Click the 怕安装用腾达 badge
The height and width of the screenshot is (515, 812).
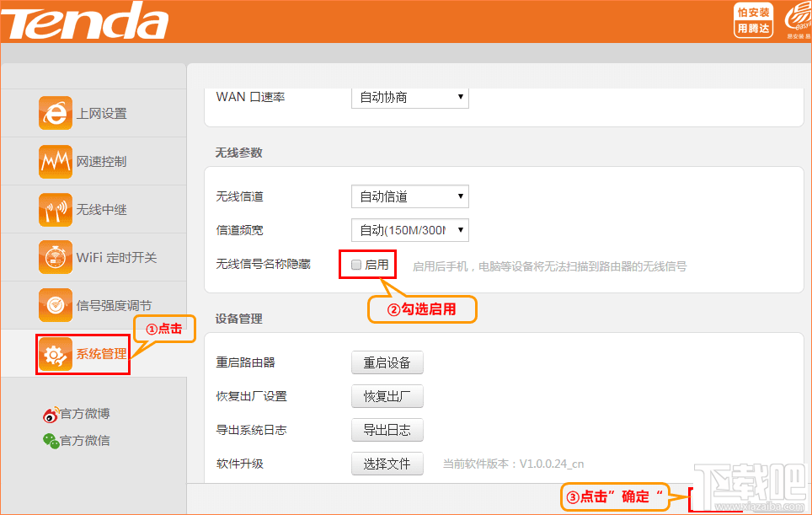[752, 21]
